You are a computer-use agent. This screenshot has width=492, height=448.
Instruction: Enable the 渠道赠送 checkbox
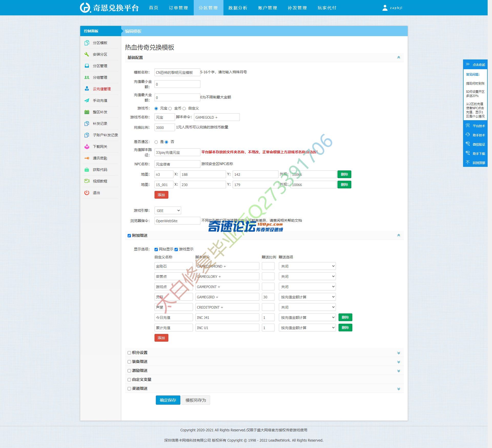(129, 389)
